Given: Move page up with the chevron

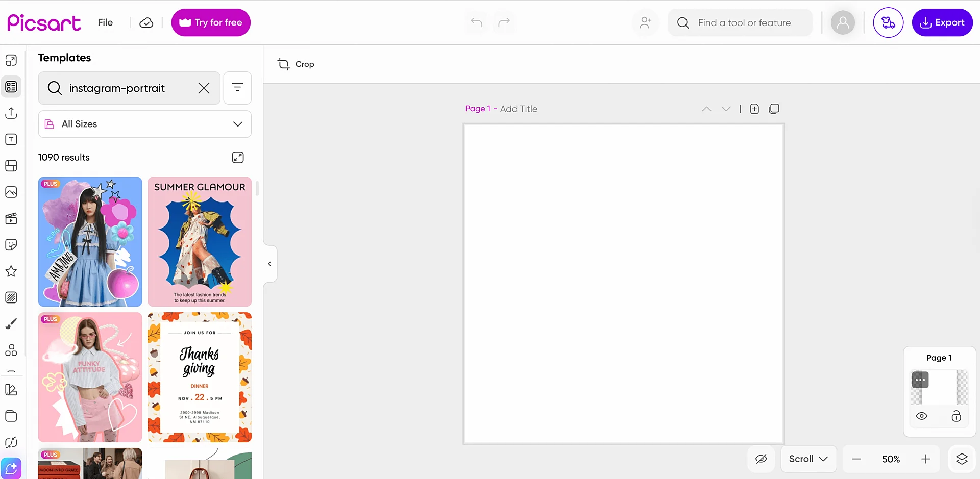Looking at the screenshot, I should click(706, 109).
